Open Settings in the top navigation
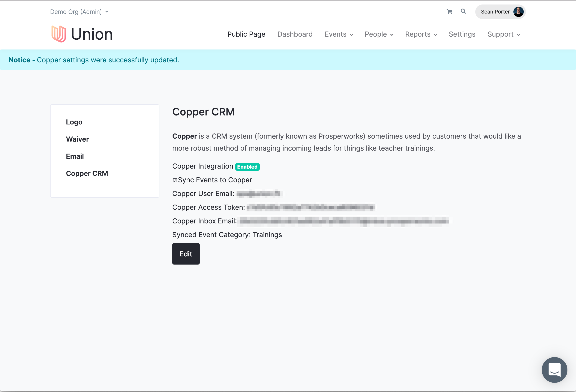Screen dimensions: 576x392 coord(462,34)
